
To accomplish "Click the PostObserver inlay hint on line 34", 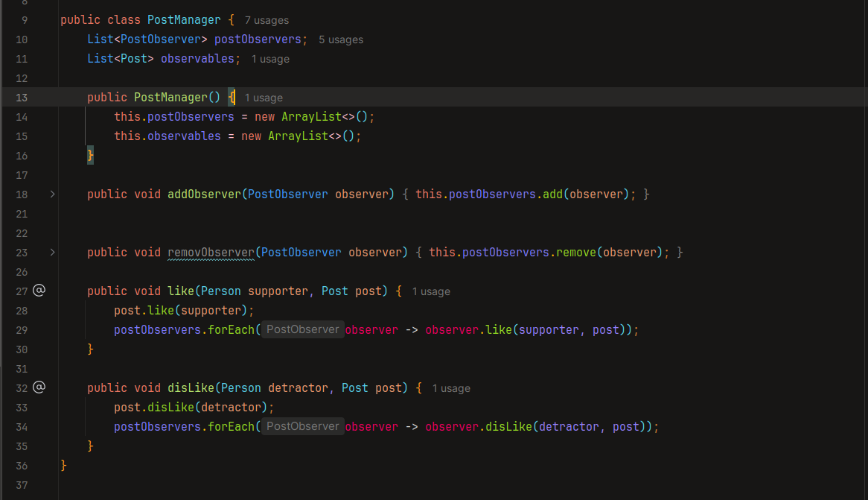I will 303,427.
